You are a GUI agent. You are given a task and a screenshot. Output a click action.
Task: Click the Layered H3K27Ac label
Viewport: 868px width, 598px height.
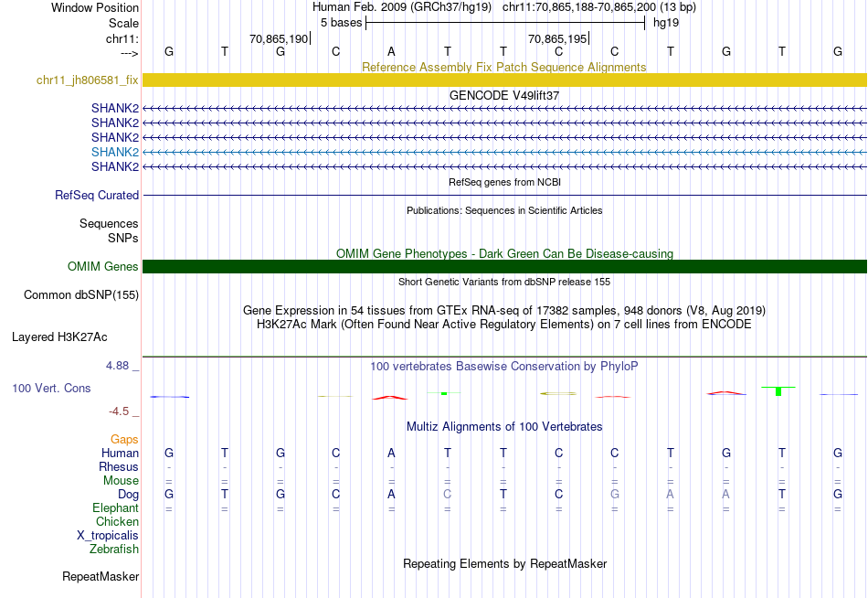point(59,337)
